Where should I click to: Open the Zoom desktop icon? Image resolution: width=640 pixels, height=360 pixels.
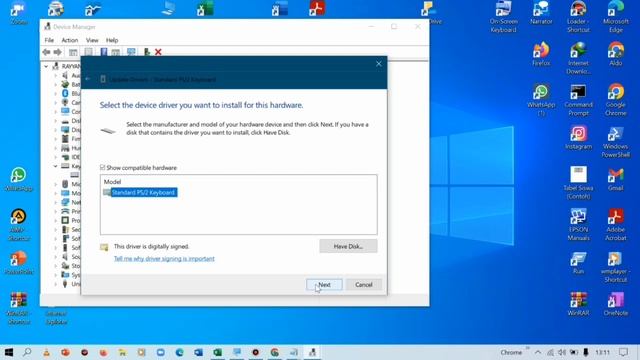[18, 13]
